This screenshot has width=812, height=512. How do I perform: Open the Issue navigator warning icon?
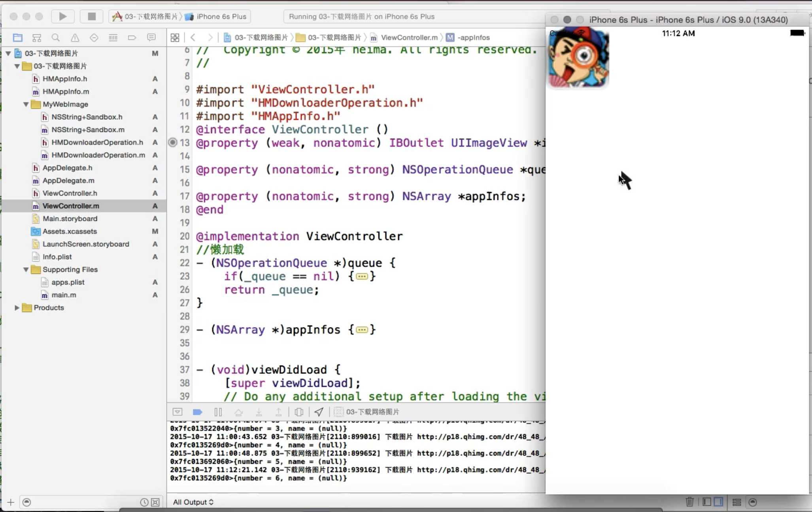click(x=75, y=38)
